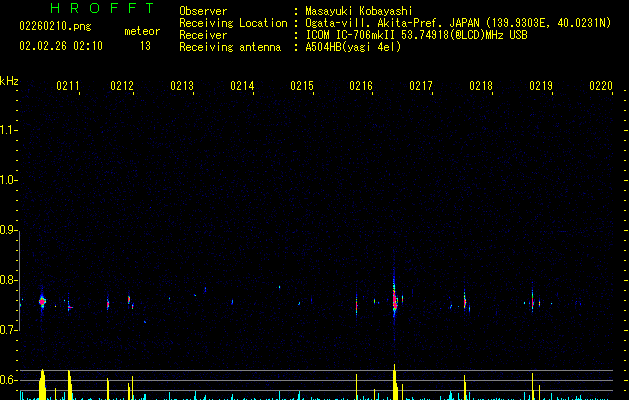This screenshot has height=400, width=629.
Task: Click the ICOM IC-706mkII receiver text
Action: 416,35
